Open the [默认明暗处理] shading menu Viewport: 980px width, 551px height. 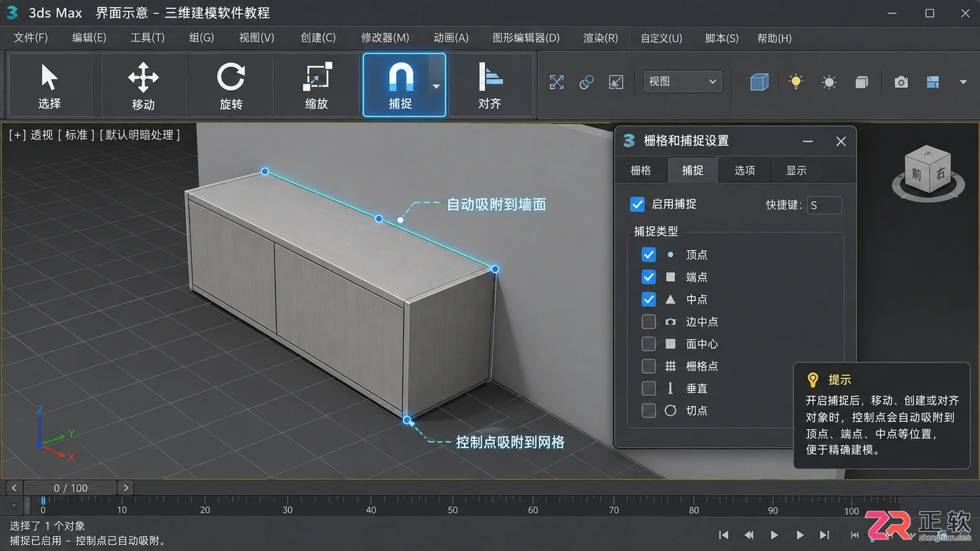point(140,135)
